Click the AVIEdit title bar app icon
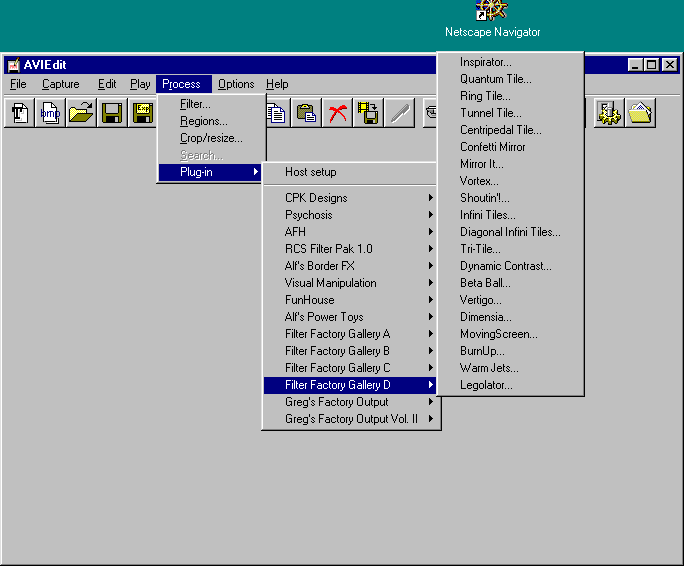Image resolution: width=684 pixels, height=566 pixels. pos(14,65)
